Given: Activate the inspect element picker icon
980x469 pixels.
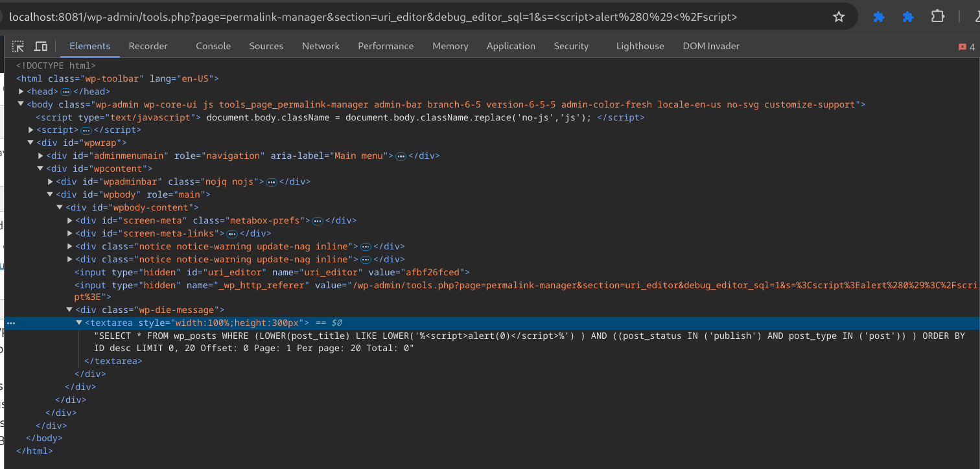Looking at the screenshot, I should point(18,46).
